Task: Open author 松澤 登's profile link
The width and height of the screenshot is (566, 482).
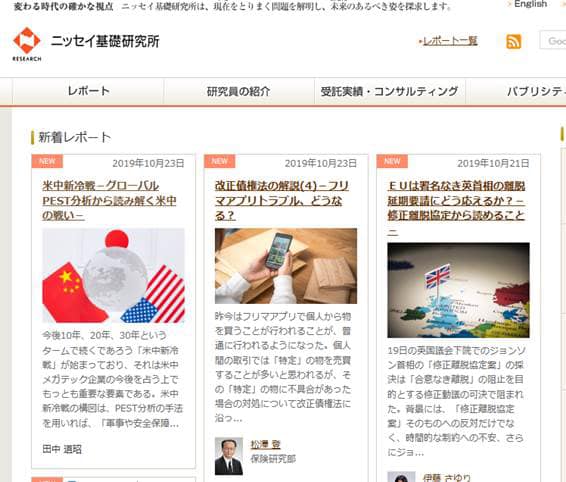Action: coord(266,444)
